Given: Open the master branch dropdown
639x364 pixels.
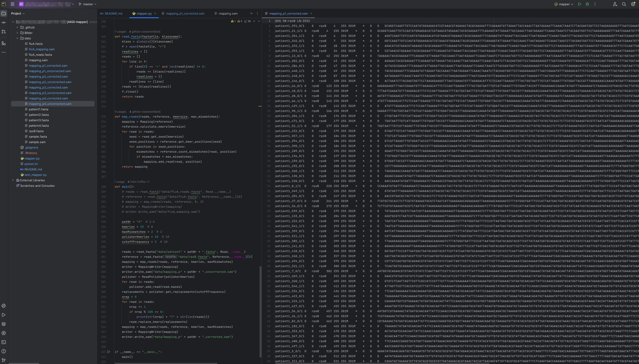Looking at the screenshot, I should tap(87, 4).
